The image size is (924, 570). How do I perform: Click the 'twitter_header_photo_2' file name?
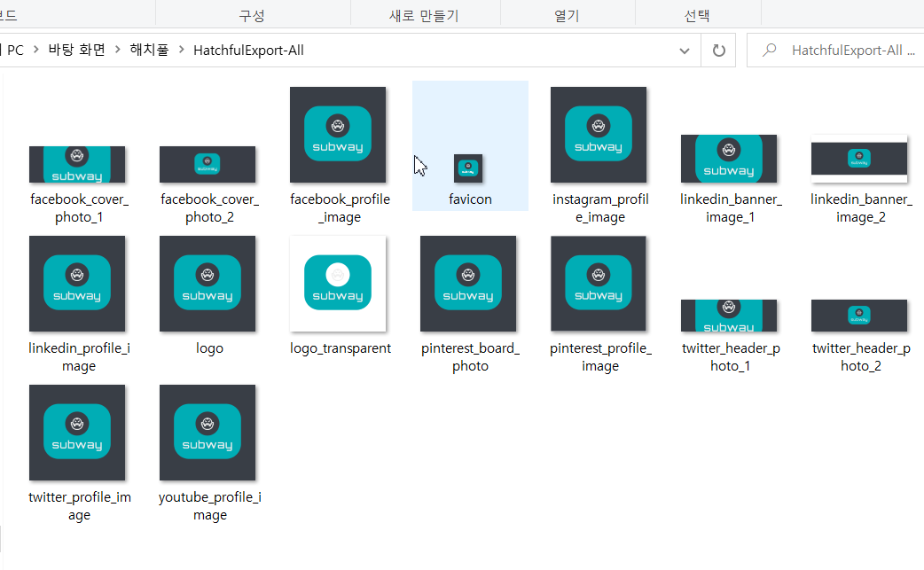[x=861, y=357]
